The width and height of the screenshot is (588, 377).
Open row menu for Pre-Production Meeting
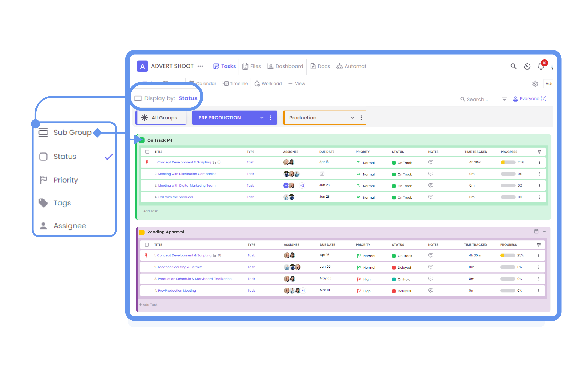tap(539, 291)
